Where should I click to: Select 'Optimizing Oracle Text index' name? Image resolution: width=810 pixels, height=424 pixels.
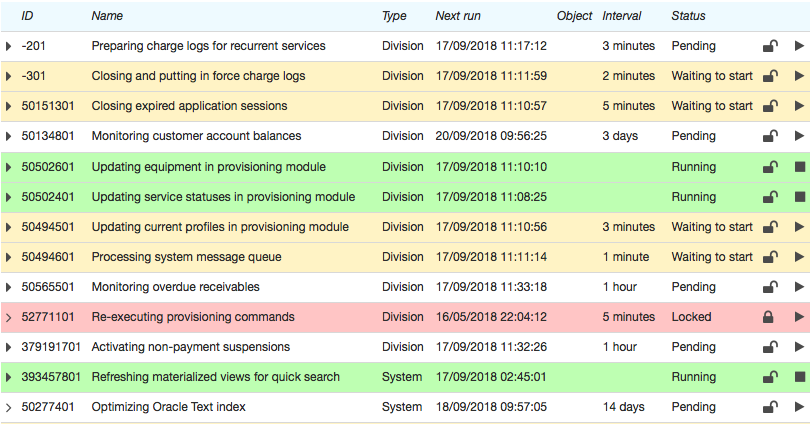[168, 406]
